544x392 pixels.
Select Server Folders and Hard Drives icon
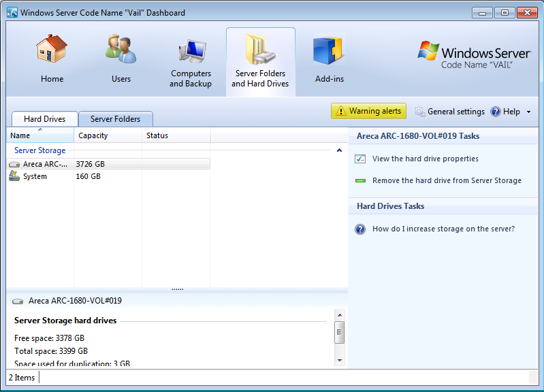(x=260, y=50)
